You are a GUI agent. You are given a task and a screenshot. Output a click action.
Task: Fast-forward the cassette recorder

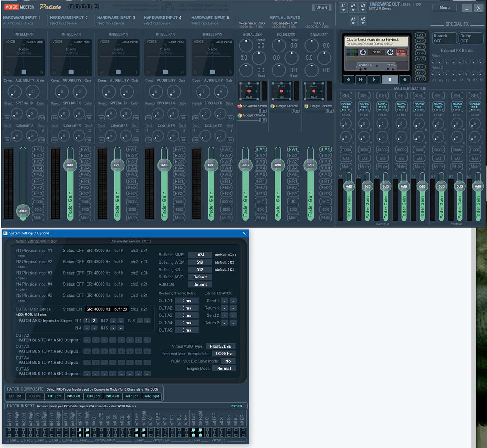coord(361,79)
